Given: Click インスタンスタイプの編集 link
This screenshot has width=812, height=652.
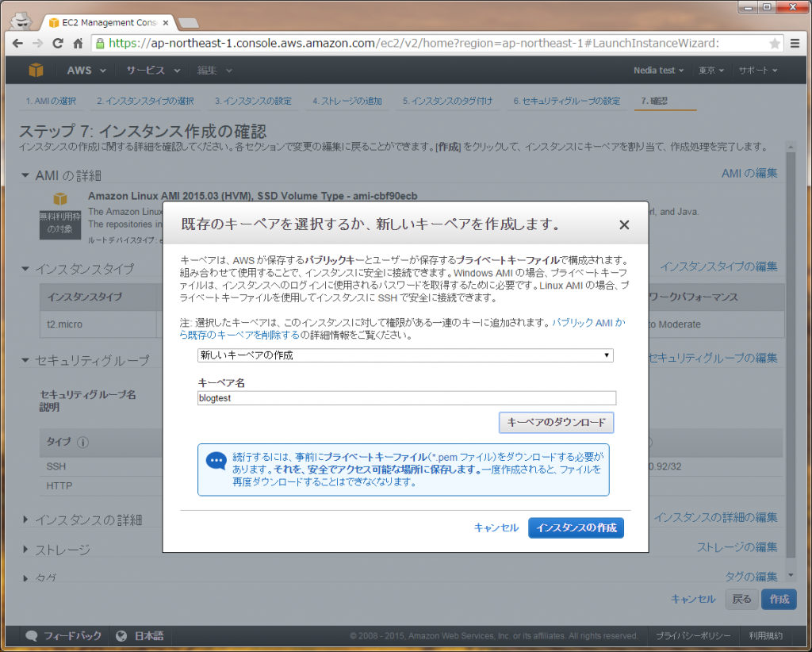Looking at the screenshot, I should pyautogui.click(x=718, y=267).
